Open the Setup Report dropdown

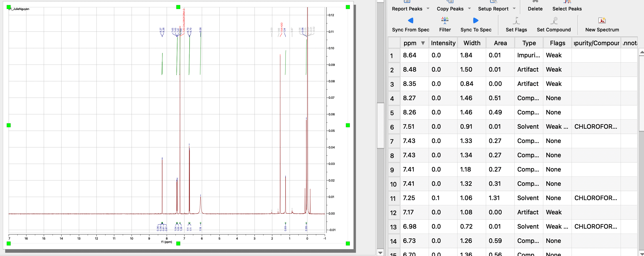pos(514,9)
